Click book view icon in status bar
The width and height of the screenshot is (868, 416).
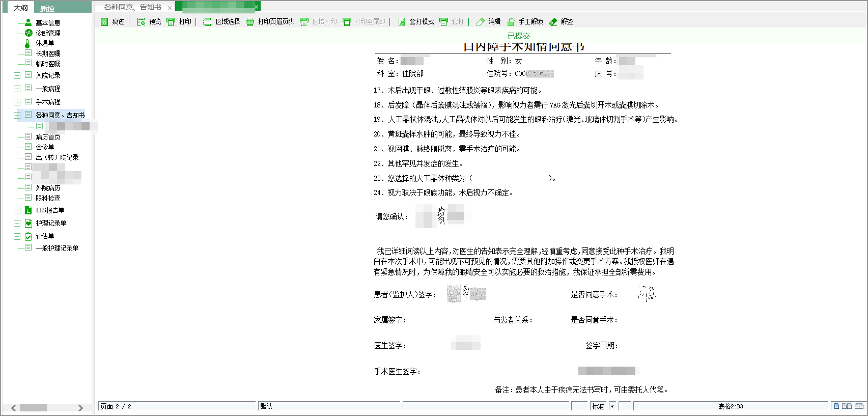pyautogui.click(x=859, y=406)
